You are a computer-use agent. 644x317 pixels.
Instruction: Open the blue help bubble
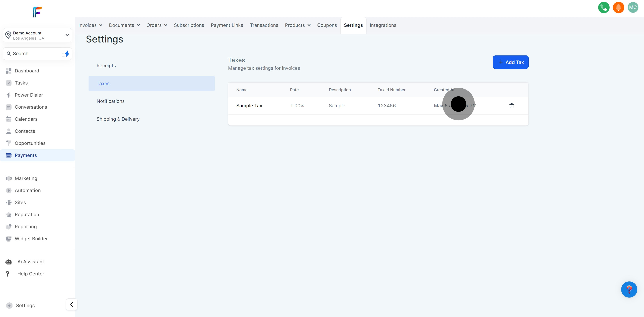pyautogui.click(x=629, y=290)
